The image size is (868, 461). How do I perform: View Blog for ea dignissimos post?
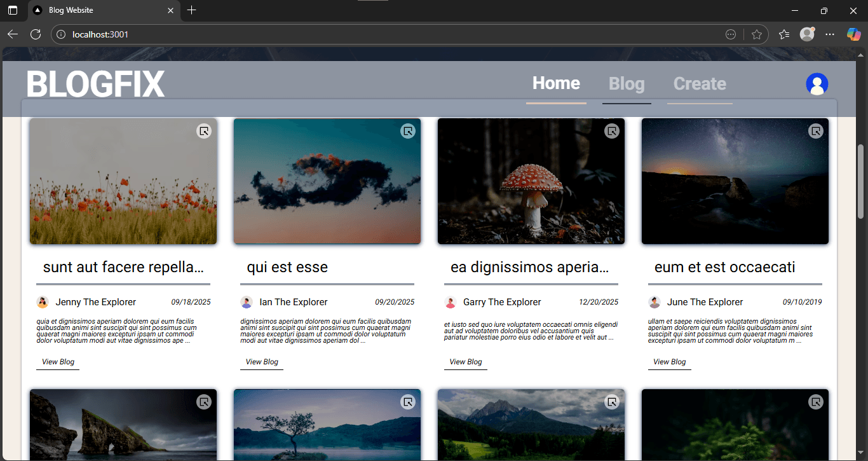pos(466,362)
